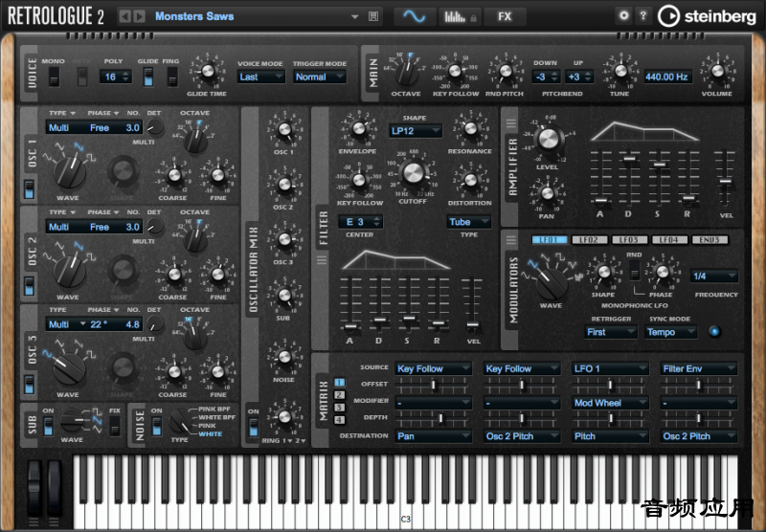Screen dimensions: 766x532
Task: Click the OSC 1 wave selector knob
Action: (x=69, y=172)
